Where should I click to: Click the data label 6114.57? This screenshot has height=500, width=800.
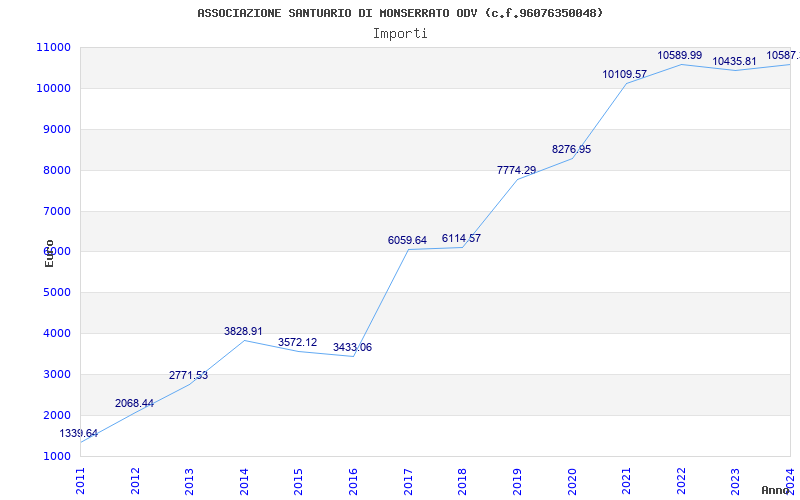point(461,238)
